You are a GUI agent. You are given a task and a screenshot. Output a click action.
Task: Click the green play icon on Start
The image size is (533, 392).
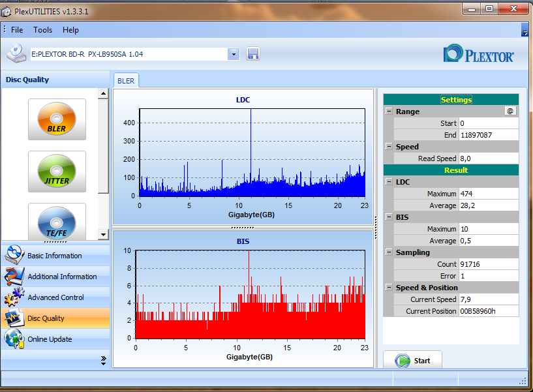click(x=403, y=361)
